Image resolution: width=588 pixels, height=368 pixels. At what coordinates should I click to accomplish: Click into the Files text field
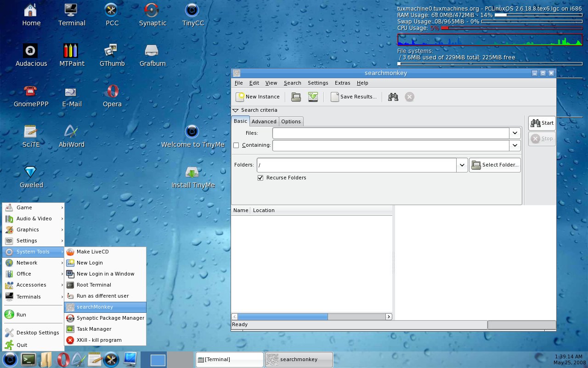coord(391,133)
